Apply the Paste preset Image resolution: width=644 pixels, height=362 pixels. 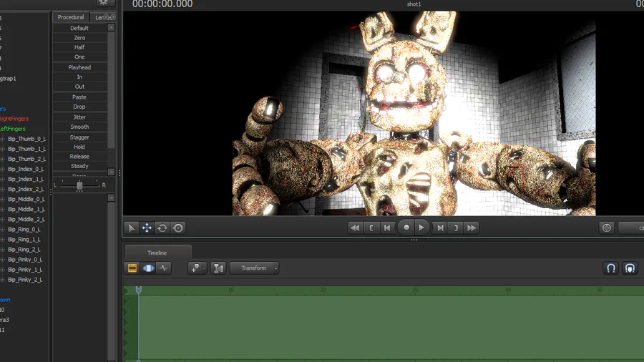coord(79,97)
